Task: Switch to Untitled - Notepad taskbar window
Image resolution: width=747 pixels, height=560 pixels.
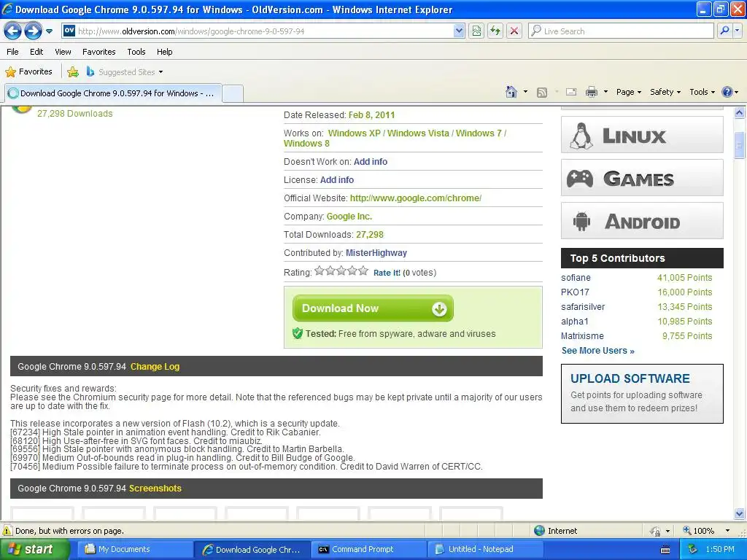Action: [484, 550]
